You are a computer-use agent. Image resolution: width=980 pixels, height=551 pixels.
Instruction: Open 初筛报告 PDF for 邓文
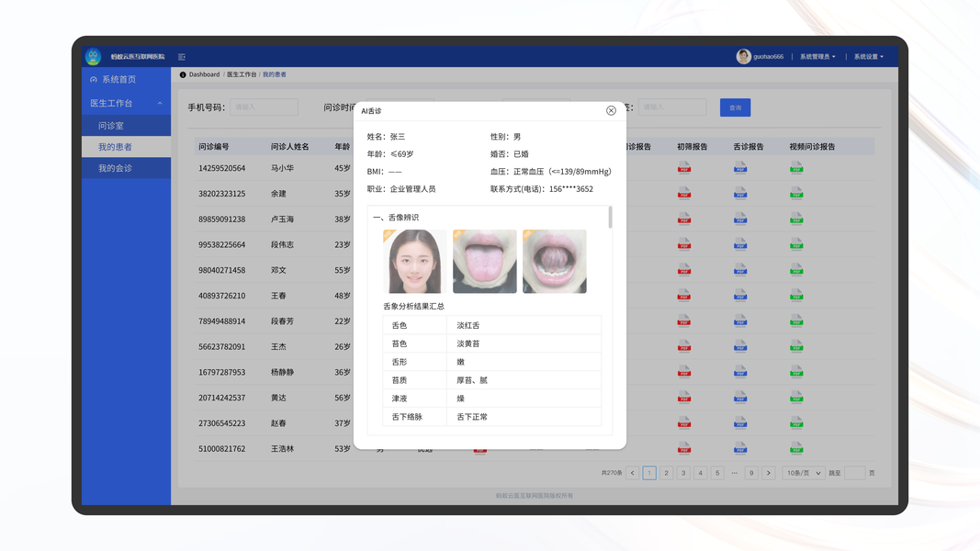(x=683, y=270)
